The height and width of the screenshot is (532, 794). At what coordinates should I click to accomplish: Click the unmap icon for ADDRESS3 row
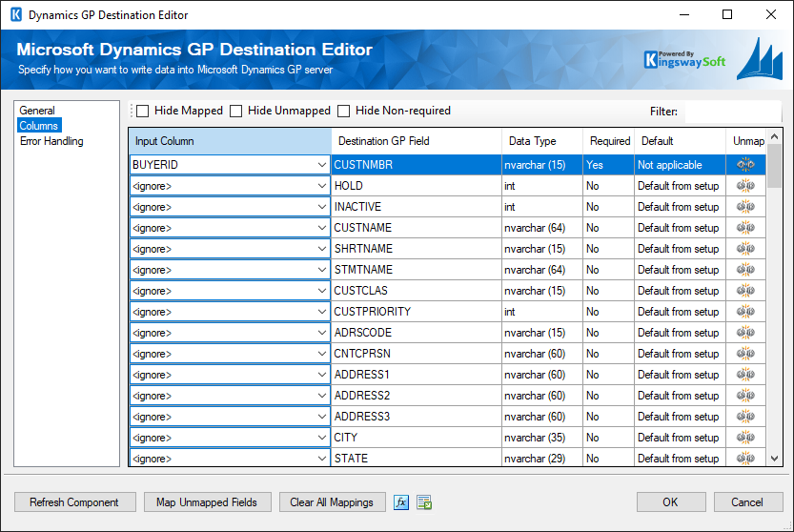coord(745,417)
